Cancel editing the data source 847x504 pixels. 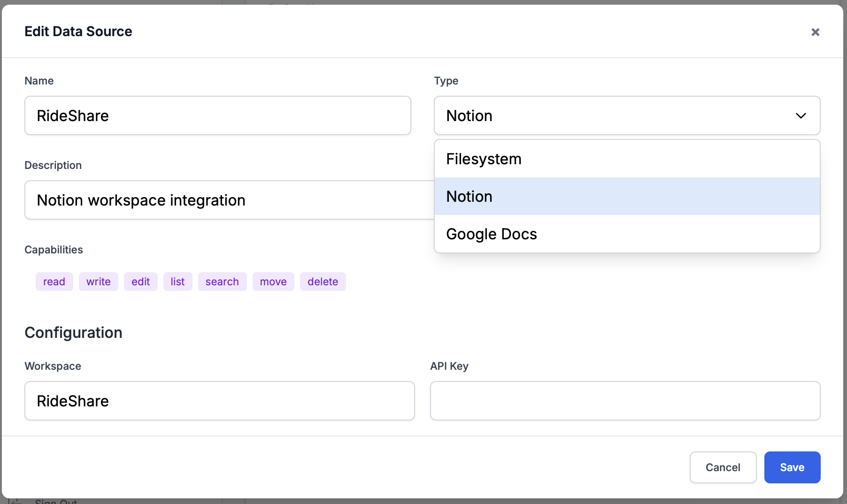723,467
